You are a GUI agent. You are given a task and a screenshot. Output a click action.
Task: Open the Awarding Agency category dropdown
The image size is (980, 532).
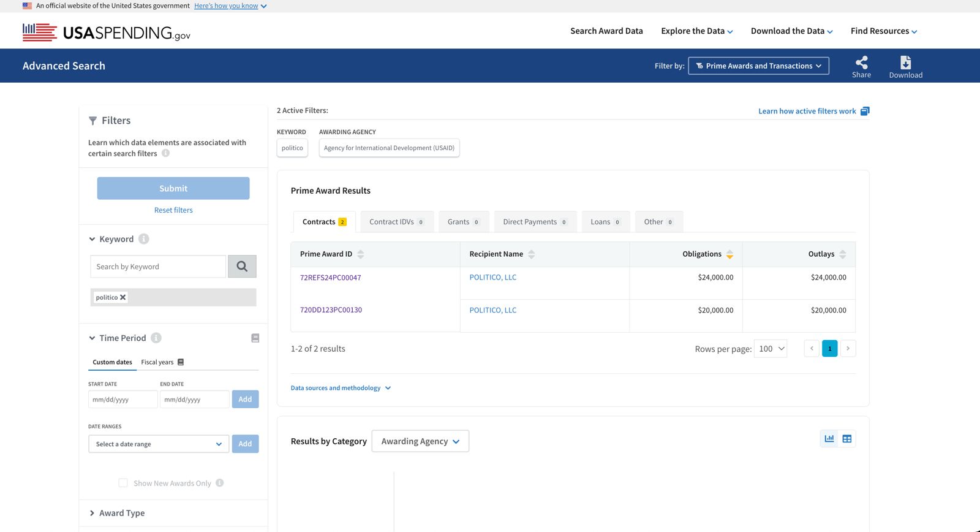[420, 441]
